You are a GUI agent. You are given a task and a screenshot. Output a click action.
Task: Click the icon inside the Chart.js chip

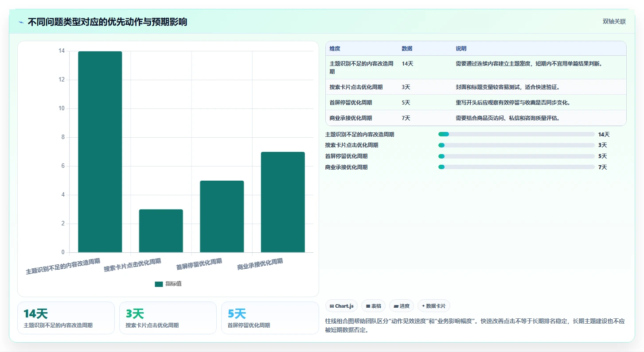tap(332, 306)
